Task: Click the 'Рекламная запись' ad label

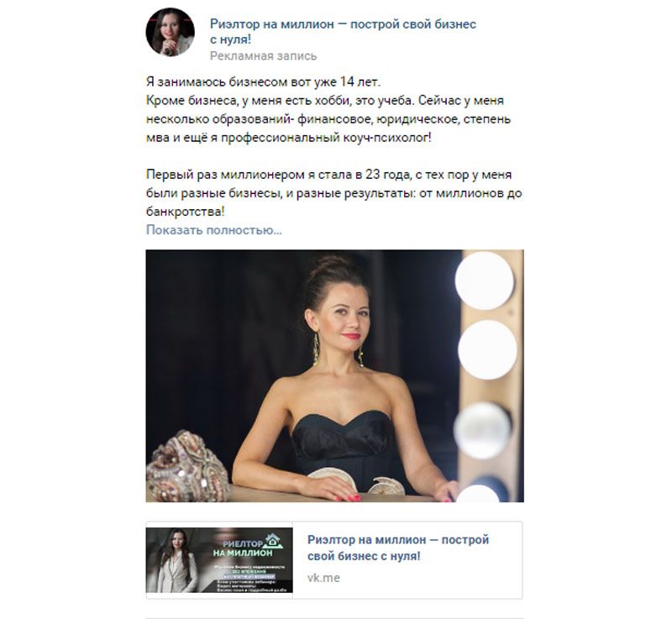Action: (x=263, y=56)
